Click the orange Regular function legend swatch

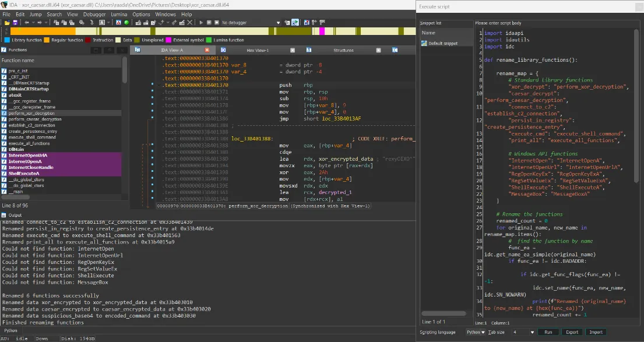tap(47, 40)
